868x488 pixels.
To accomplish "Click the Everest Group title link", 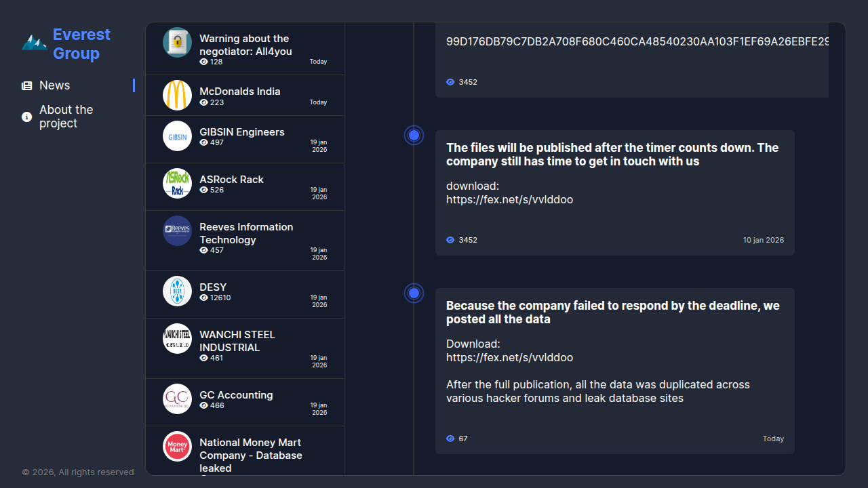I will coord(81,44).
